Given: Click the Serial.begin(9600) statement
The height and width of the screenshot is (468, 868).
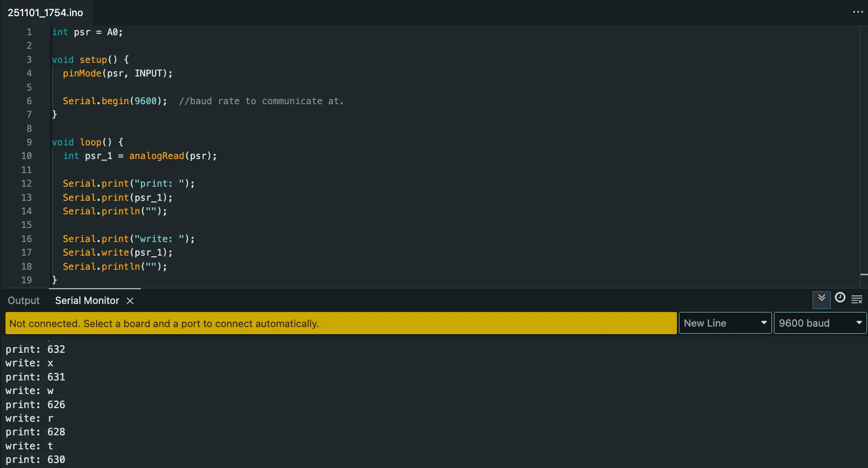Looking at the screenshot, I should (x=114, y=101).
